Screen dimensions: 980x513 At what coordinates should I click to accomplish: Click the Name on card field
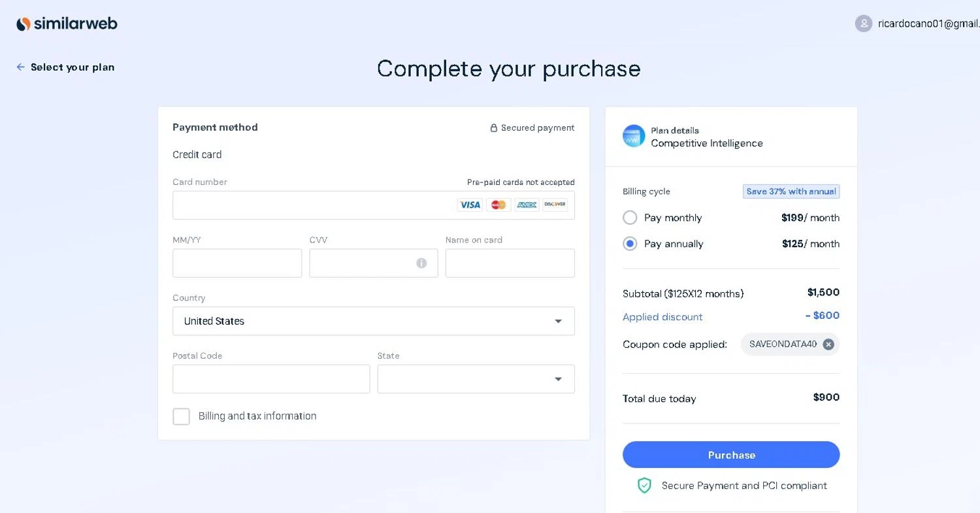[510, 263]
